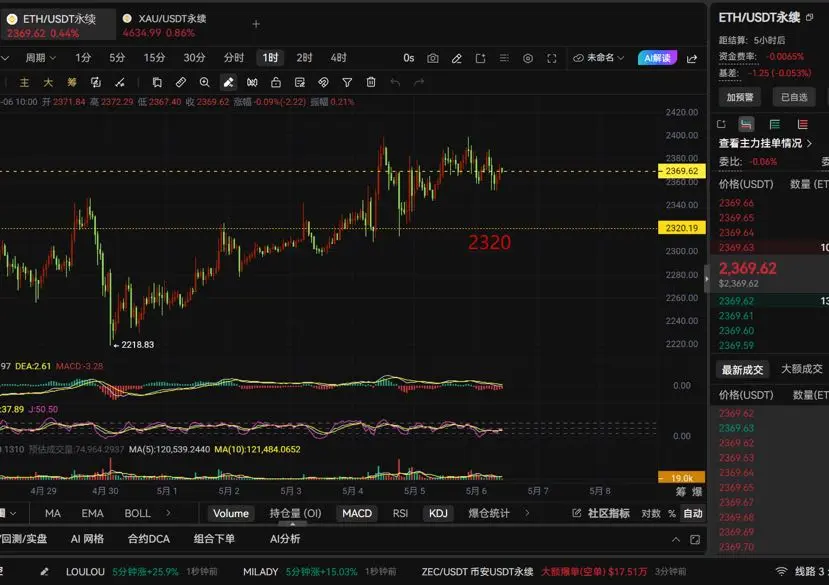Enable 对数 logarithmic scale
829x585 pixels.
coord(651,513)
